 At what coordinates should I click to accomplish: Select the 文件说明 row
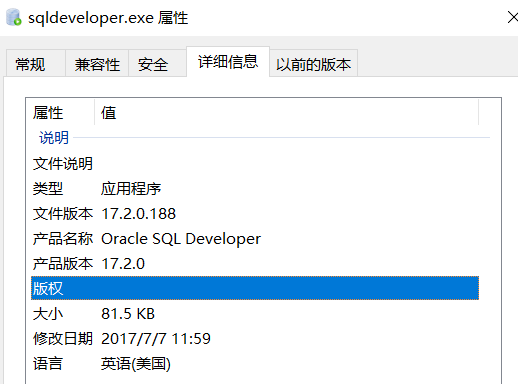pos(255,164)
